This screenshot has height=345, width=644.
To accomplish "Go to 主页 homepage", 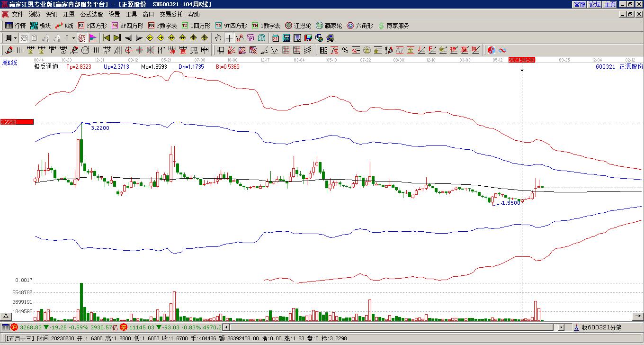I will coord(610,4).
